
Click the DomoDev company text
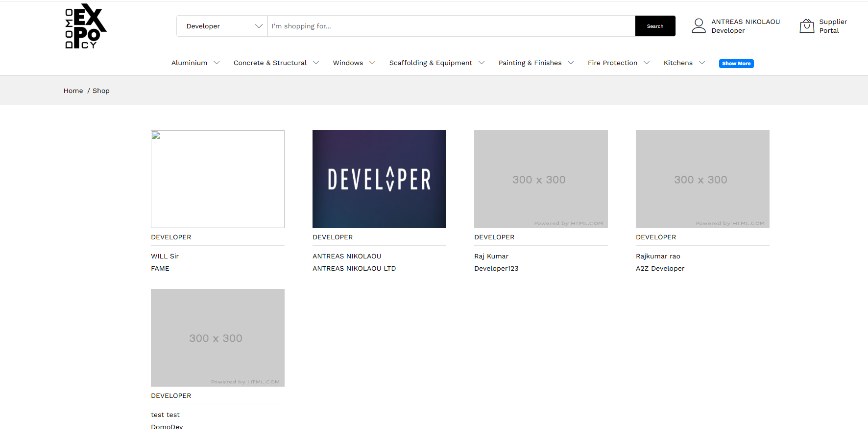[x=167, y=427]
